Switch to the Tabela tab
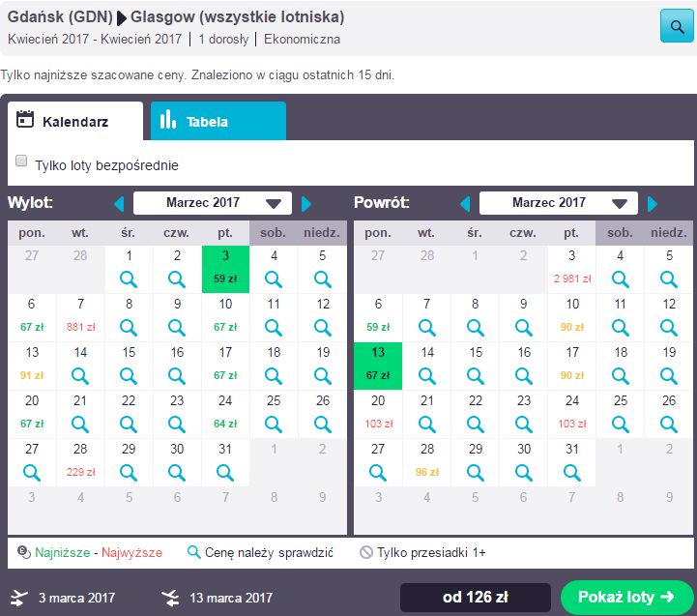Image resolution: width=697 pixels, height=616 pixels. coord(218,122)
